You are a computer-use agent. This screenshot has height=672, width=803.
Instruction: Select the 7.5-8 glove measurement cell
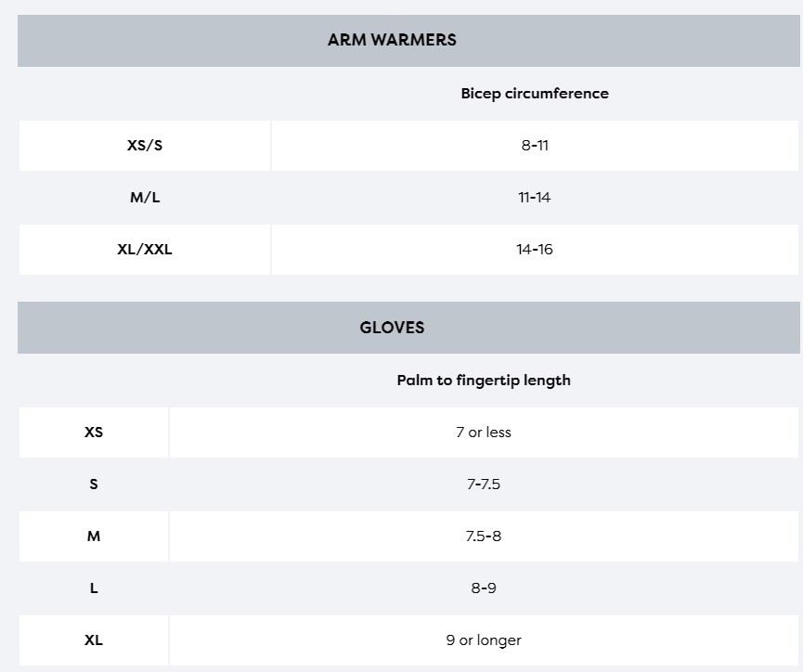pos(484,536)
